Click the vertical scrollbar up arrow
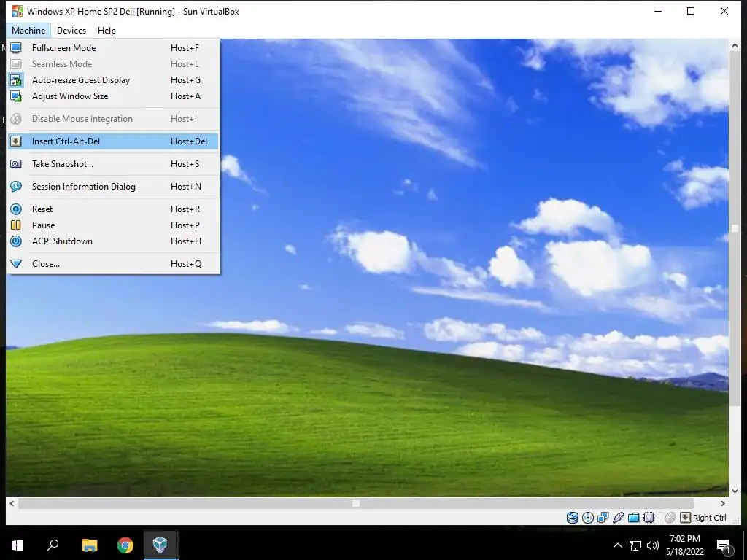Screen dimensions: 747x560 [735, 45]
